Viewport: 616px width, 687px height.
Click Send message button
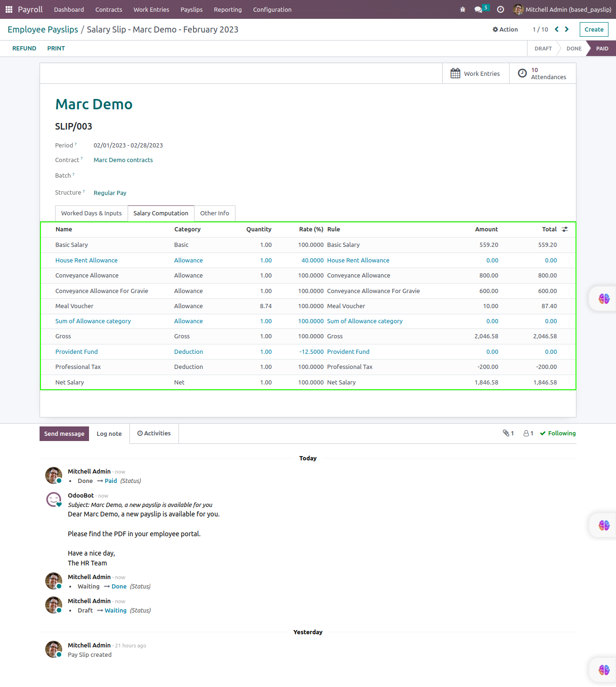(x=64, y=433)
